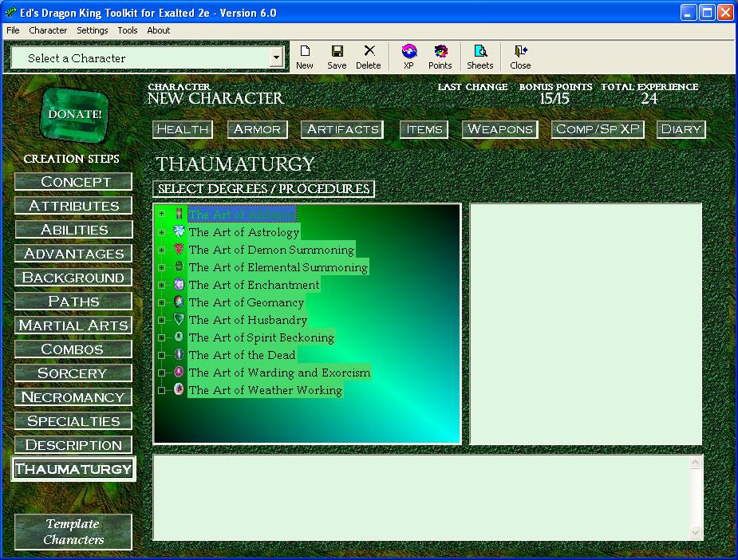The image size is (738, 560).
Task: Click the Close door toolbar icon
Action: [520, 51]
